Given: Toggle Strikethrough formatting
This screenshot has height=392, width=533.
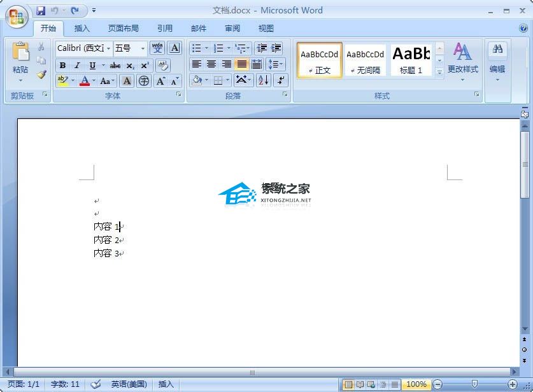Looking at the screenshot, I should [x=115, y=65].
